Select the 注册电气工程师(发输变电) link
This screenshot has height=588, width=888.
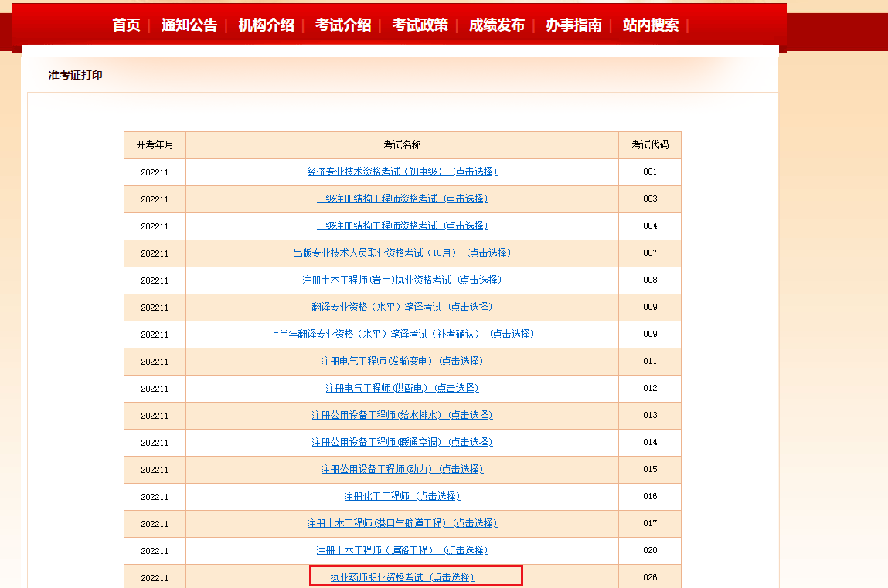(x=402, y=361)
